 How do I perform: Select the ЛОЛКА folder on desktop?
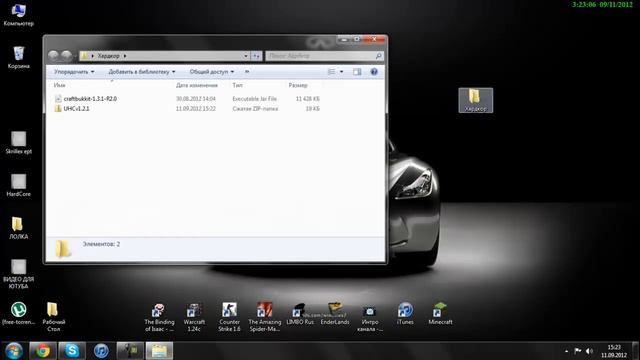click(x=18, y=228)
